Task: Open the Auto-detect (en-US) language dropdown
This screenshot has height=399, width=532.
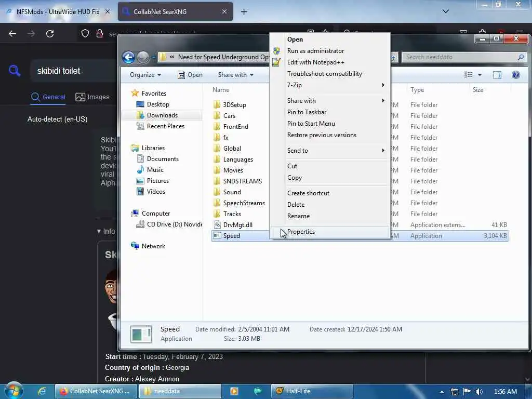Action: tap(57, 119)
